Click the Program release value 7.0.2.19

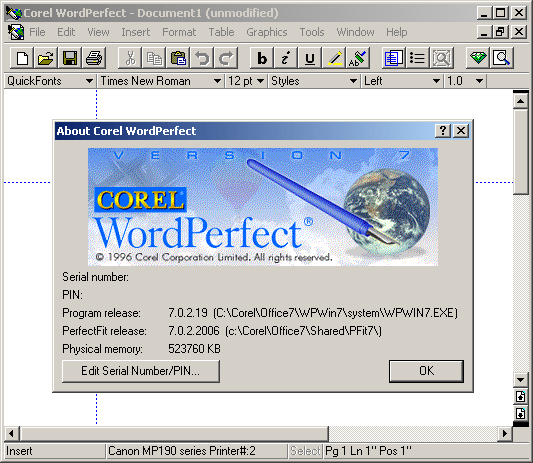[x=188, y=313]
